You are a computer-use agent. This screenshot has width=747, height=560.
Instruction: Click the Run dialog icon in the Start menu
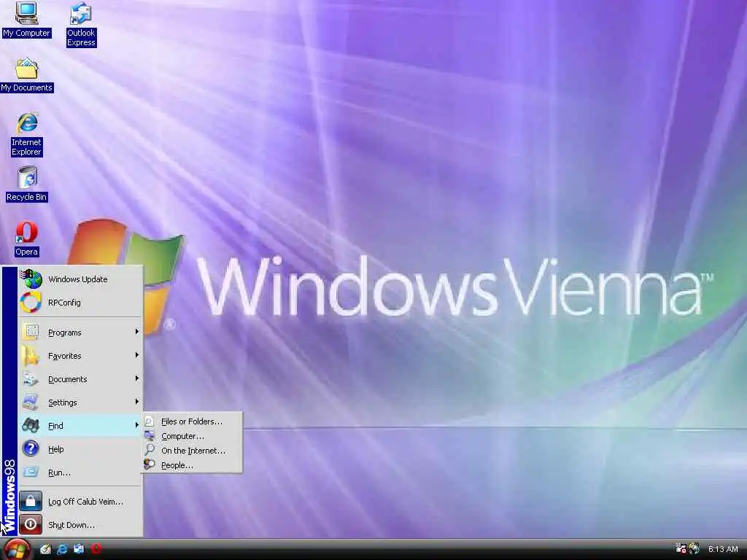(x=31, y=472)
